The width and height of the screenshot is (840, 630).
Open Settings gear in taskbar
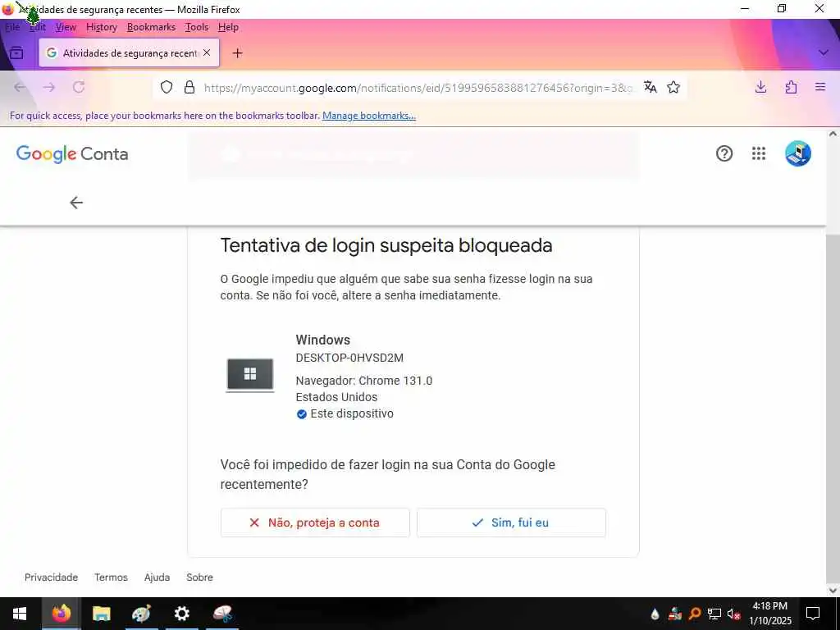181,614
